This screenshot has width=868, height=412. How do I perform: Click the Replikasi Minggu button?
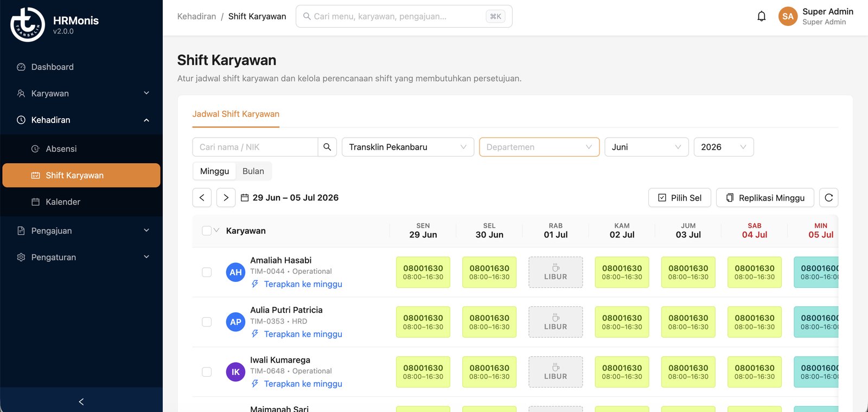pos(765,198)
